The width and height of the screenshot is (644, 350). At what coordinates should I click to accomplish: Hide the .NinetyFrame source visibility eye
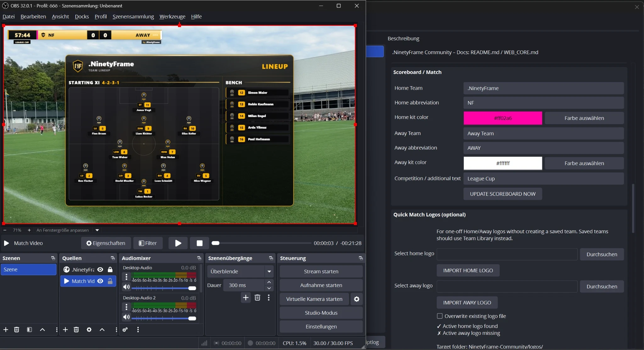pos(100,269)
